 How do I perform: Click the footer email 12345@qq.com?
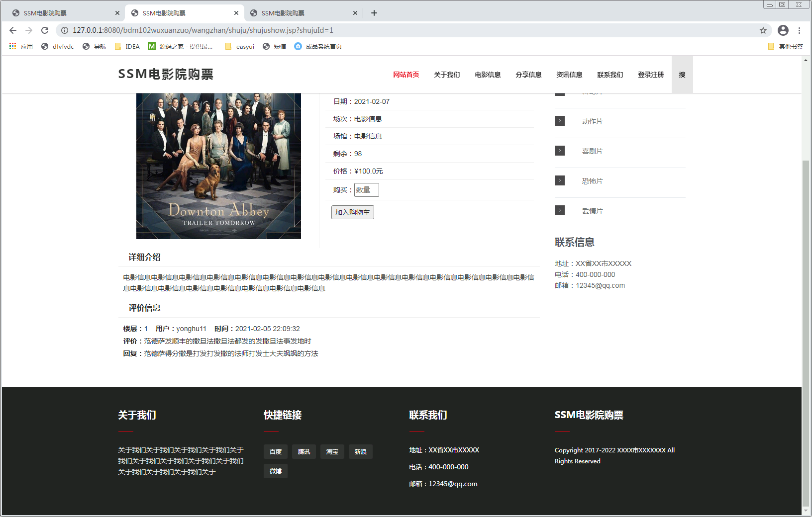[453, 484]
